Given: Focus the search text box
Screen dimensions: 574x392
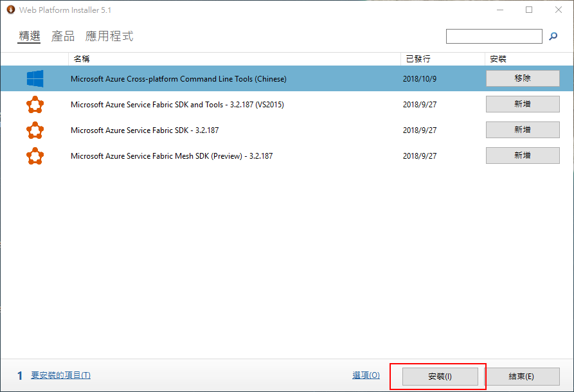Looking at the screenshot, I should click(494, 36).
